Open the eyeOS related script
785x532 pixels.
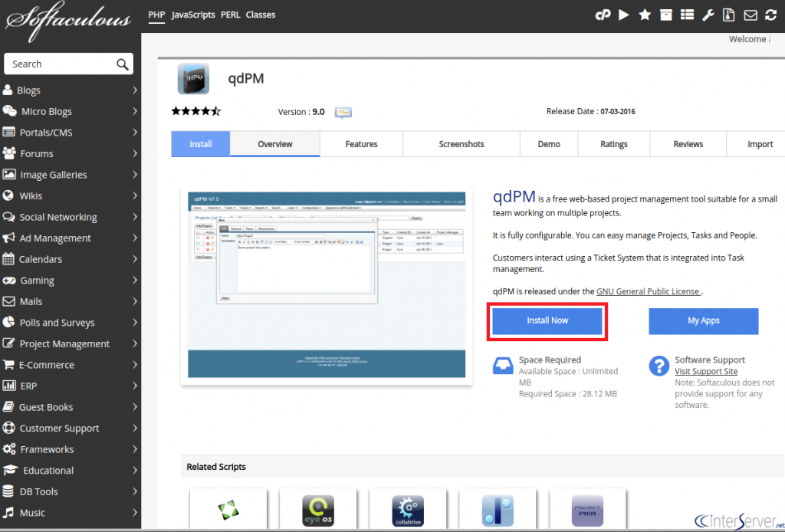coord(318,510)
